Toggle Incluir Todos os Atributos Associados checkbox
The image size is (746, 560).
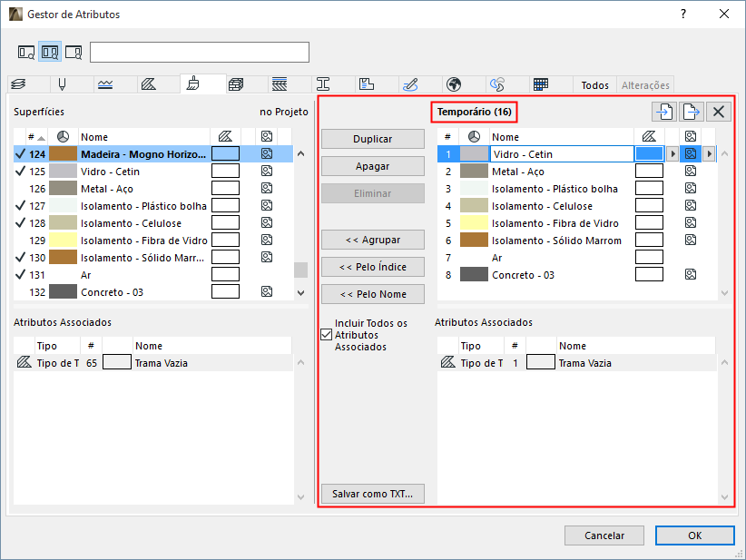click(327, 335)
